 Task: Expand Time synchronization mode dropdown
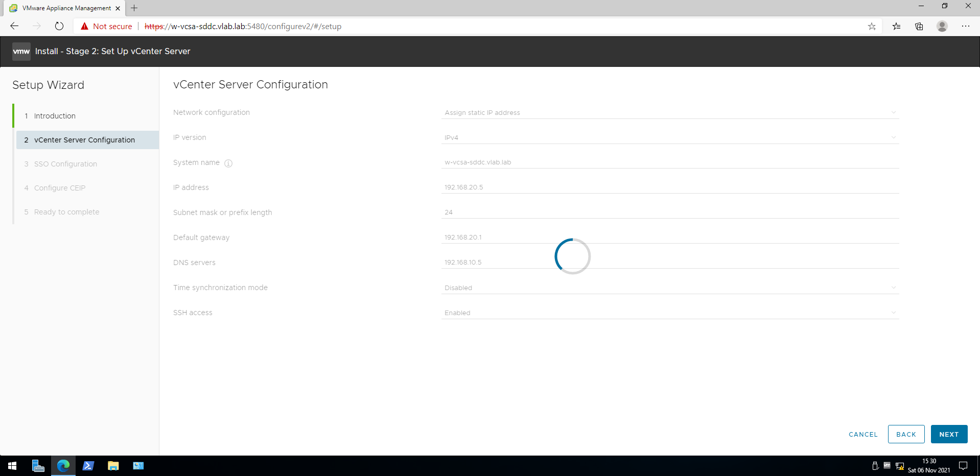click(670, 288)
